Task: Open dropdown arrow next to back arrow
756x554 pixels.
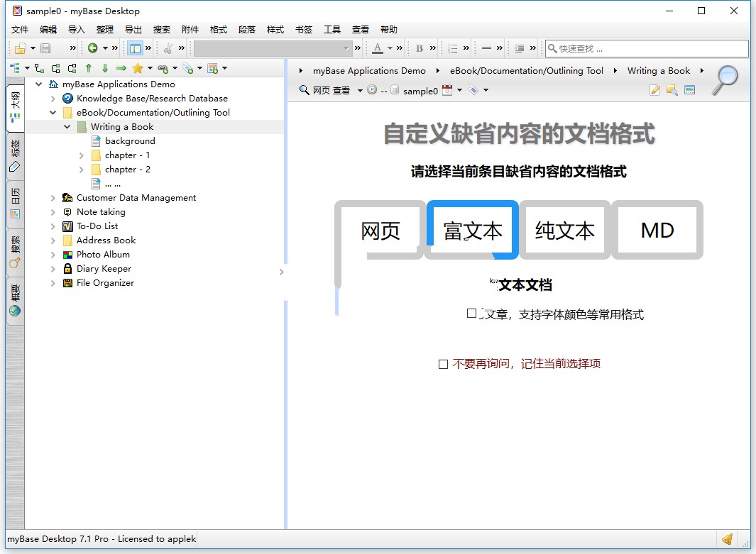Action: pyautogui.click(x=105, y=48)
